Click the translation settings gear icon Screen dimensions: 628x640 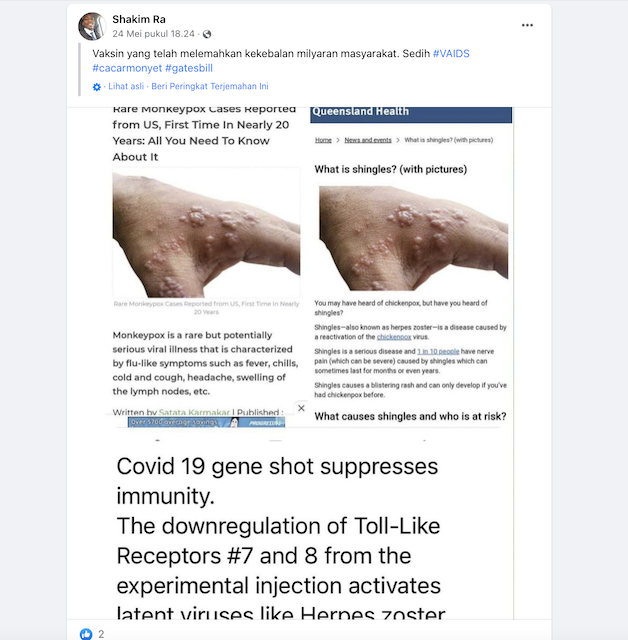click(x=97, y=87)
